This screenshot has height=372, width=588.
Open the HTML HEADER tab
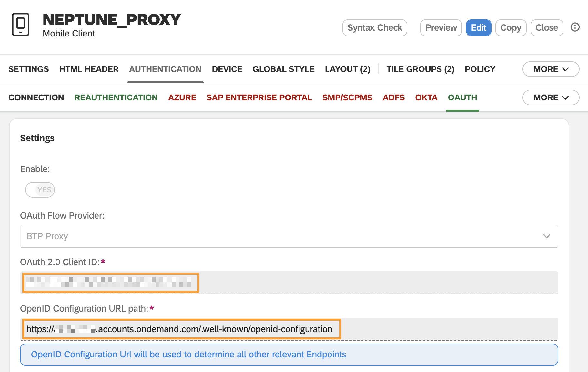coord(89,69)
